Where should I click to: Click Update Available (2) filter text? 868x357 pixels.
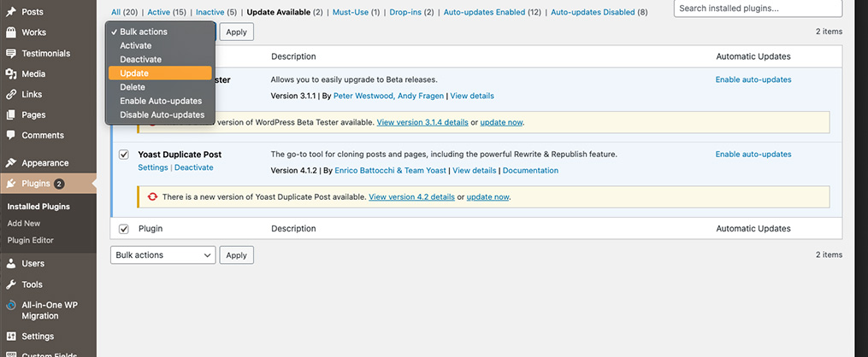[285, 12]
